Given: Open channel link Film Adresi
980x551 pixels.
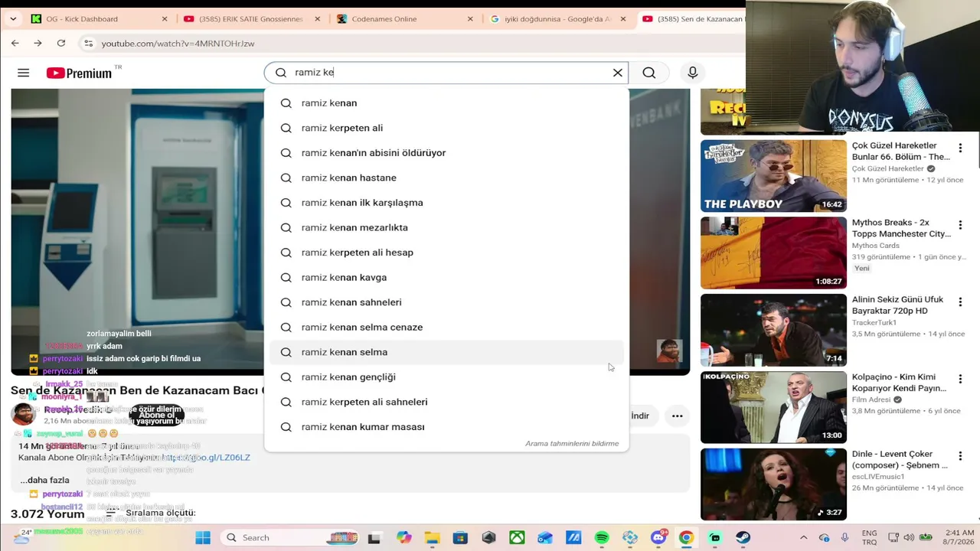Looking at the screenshot, I should [872, 399].
